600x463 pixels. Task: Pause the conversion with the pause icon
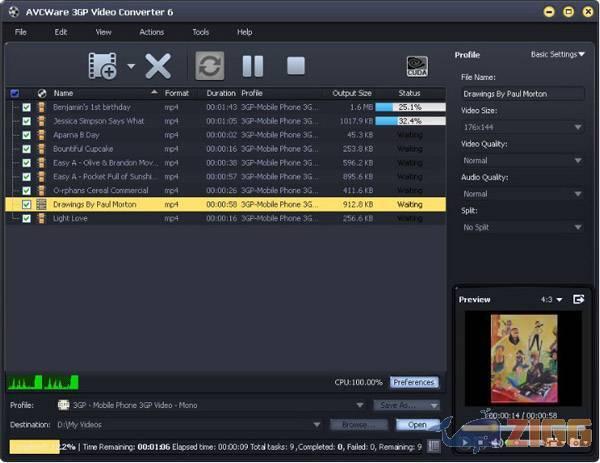coord(253,66)
